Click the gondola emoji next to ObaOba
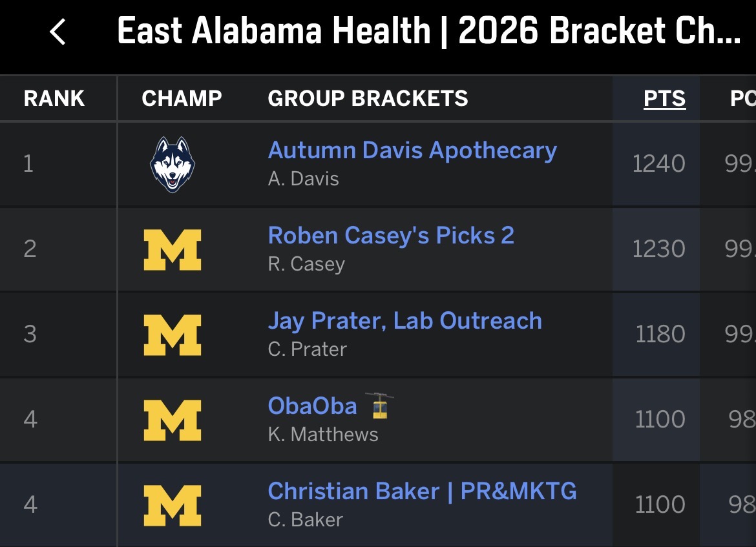 [x=379, y=406]
